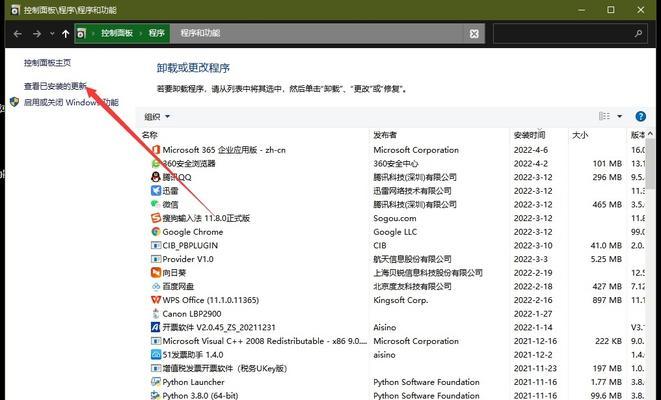Open 查看已安装的更新 link
This screenshot has width=661, height=400.
[x=55, y=86]
